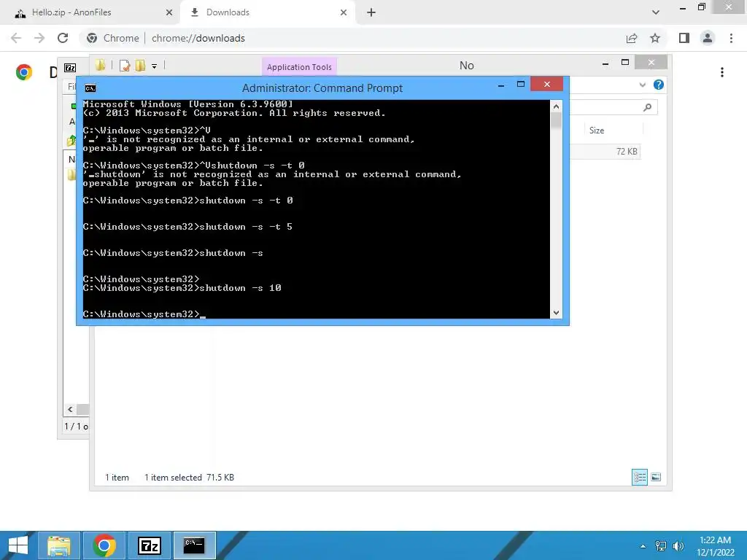Open network tray icon
747x560 pixels.
tap(661, 546)
